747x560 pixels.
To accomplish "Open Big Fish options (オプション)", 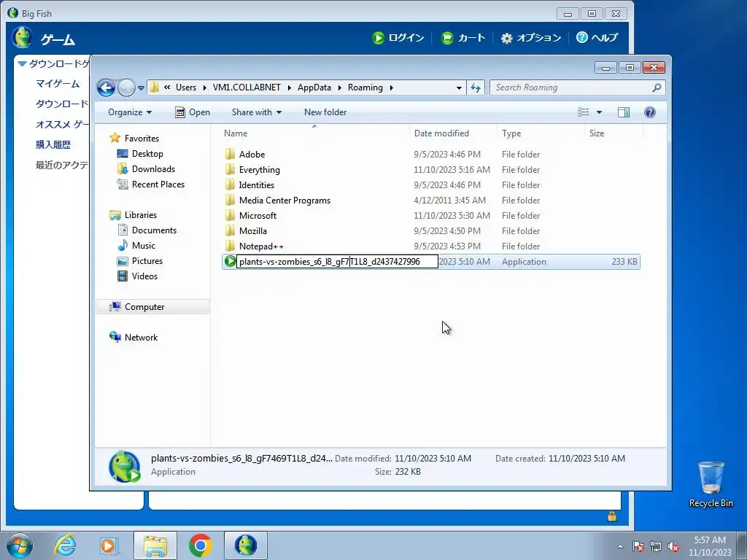I will (531, 38).
